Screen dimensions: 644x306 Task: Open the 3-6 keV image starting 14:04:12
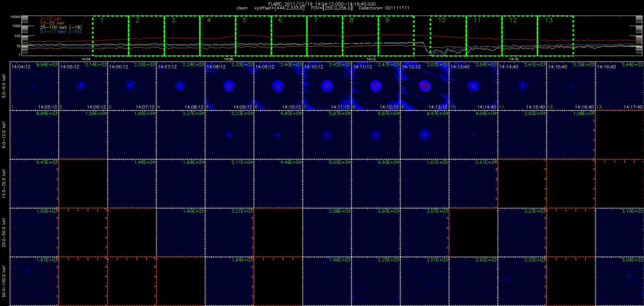point(34,86)
